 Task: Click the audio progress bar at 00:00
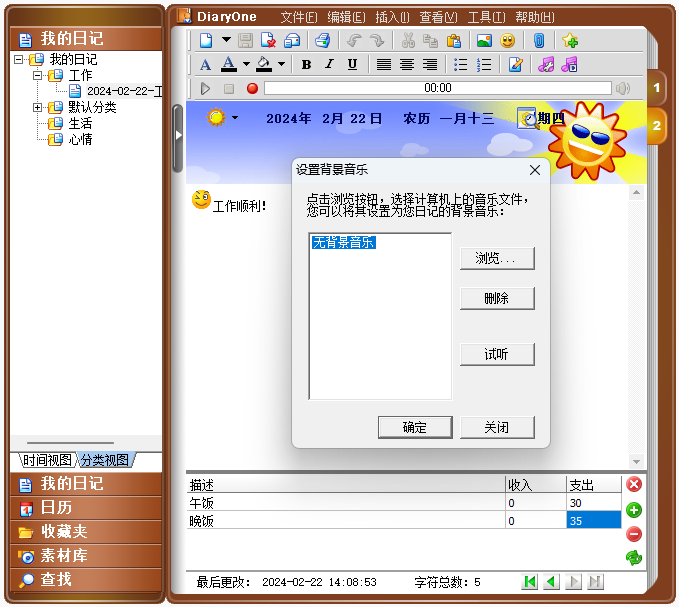tap(437, 88)
